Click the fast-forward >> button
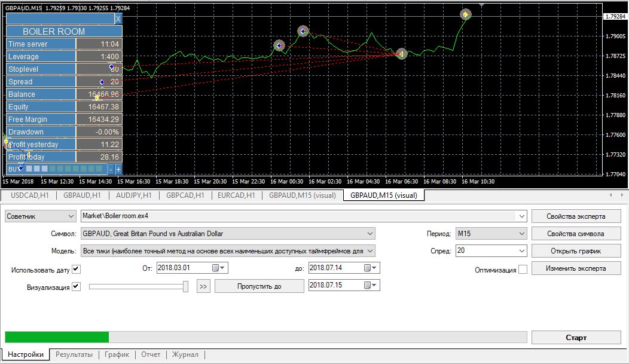Viewport: 629px width, 364px height. (203, 286)
